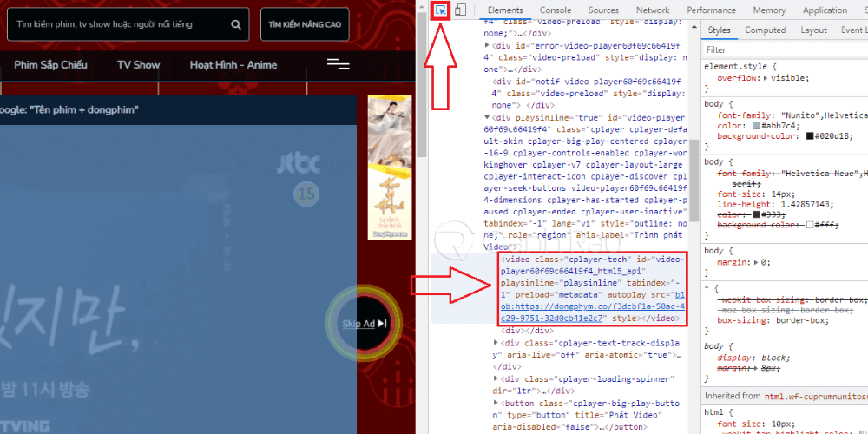The image size is (868, 434).
Task: Click the blob dongphym.co src link
Action: point(593,306)
